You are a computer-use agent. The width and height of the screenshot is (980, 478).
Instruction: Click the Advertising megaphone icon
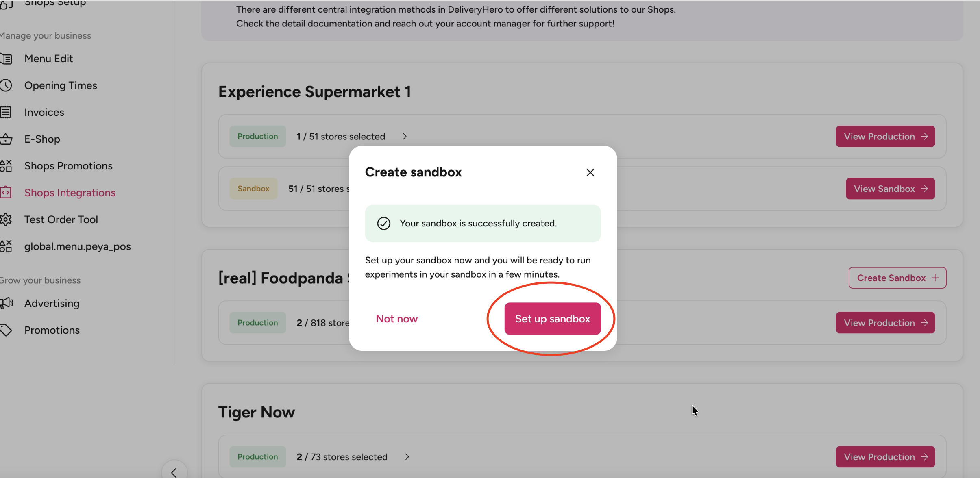coord(7,303)
